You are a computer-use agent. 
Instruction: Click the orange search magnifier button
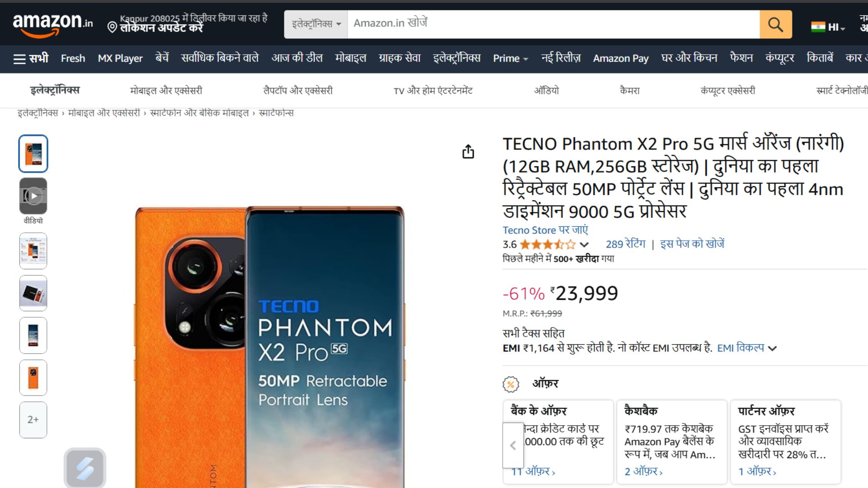coord(775,24)
